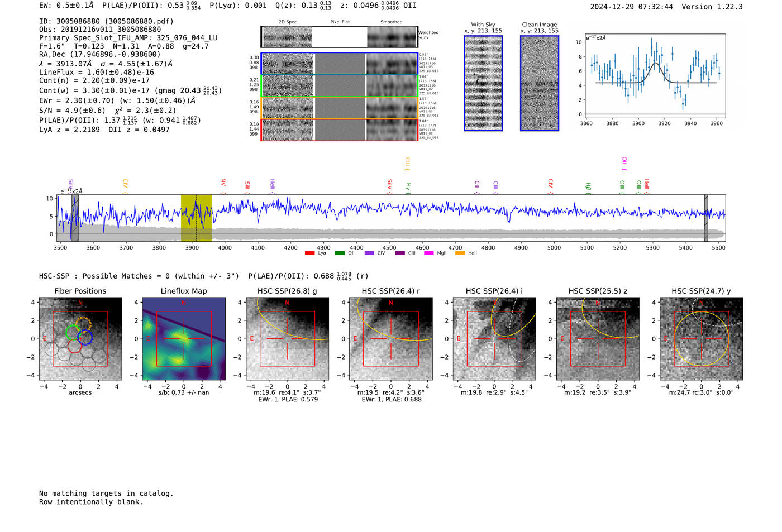Click the Version 1.22.3 label
This screenshot has width=782, height=532.
[x=712, y=7]
